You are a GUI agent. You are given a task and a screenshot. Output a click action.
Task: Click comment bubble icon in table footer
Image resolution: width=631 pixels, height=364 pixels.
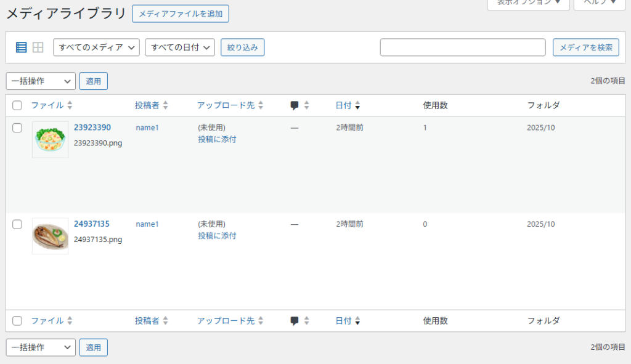click(295, 321)
